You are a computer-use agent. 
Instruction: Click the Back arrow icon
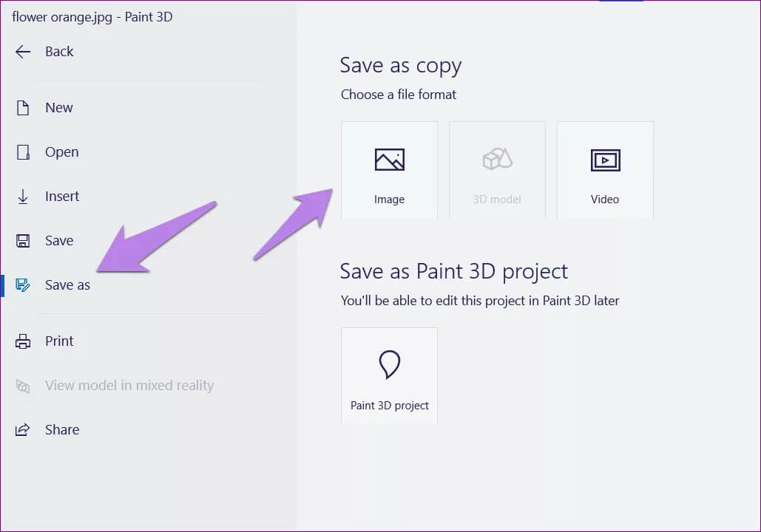point(23,52)
